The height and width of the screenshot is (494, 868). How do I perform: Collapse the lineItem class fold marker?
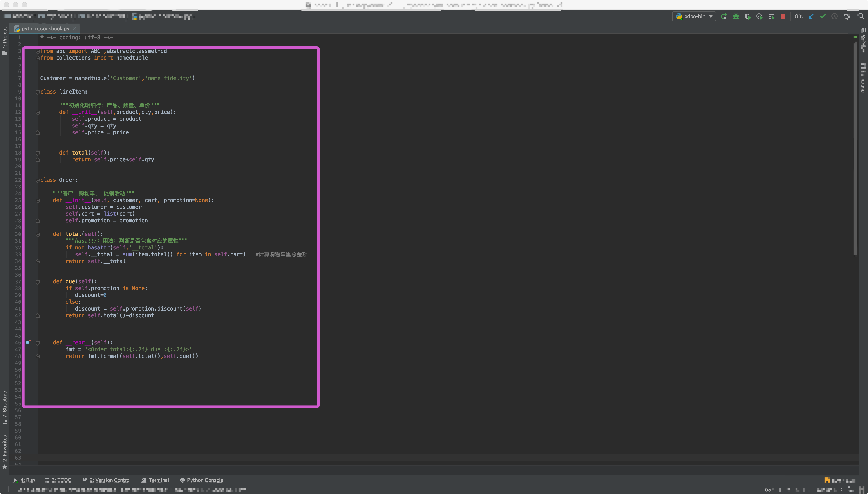38,92
